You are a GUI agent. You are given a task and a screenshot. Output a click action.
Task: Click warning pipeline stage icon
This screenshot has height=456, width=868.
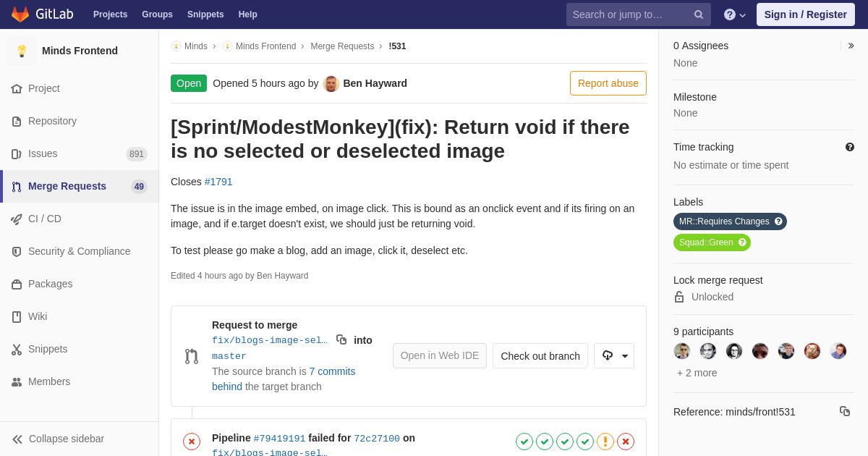[605, 442]
